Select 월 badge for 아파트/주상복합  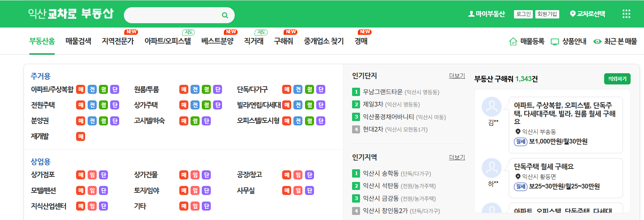(104, 90)
